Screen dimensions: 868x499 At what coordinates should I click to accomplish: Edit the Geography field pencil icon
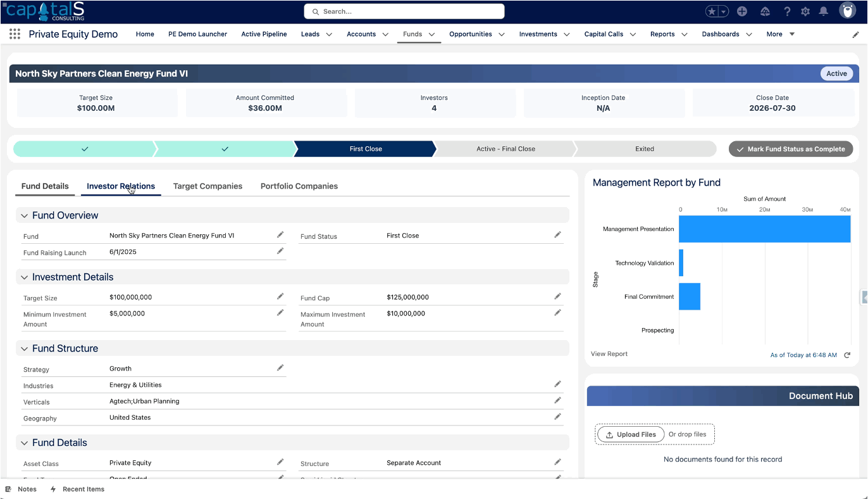(x=557, y=417)
